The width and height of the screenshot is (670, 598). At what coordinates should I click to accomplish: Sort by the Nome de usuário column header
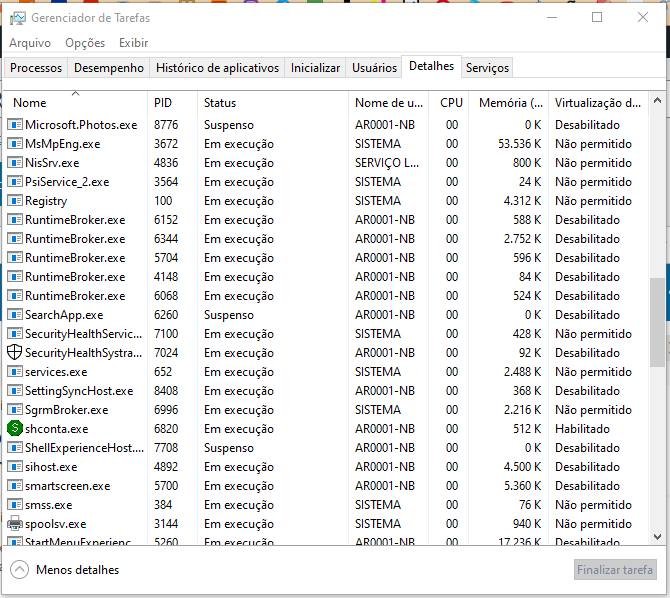pyautogui.click(x=388, y=103)
